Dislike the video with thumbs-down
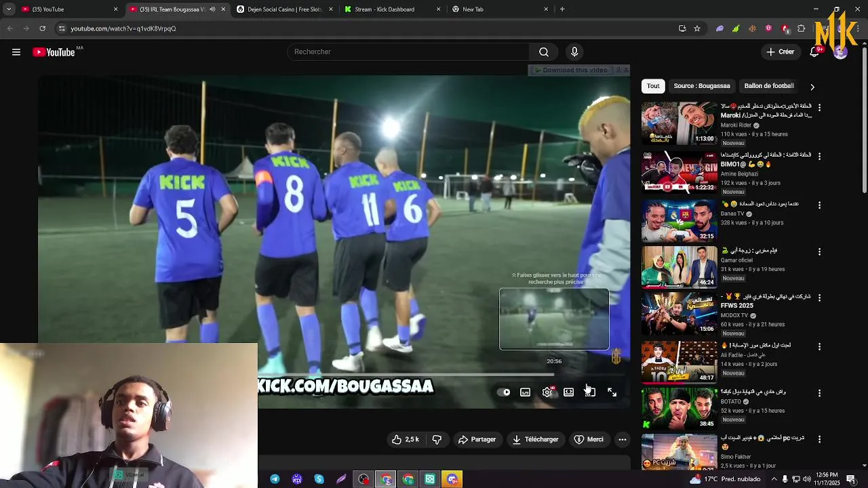This screenshot has width=868, height=488. (437, 440)
